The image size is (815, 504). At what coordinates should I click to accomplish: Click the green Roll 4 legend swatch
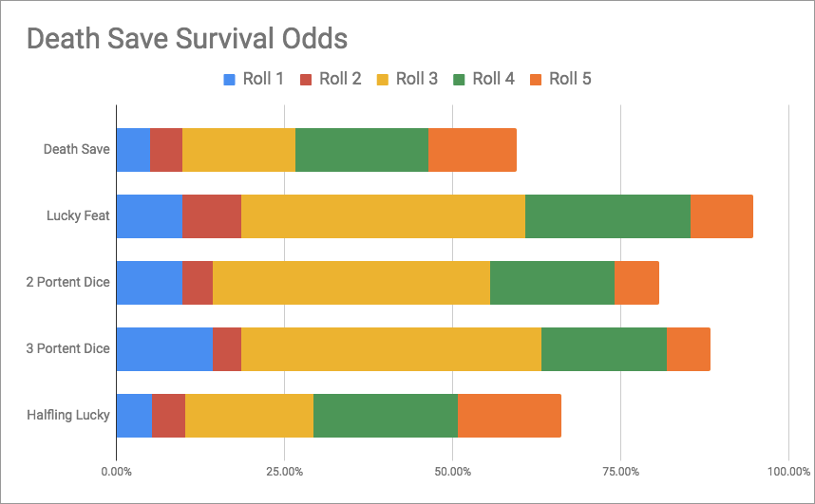459,79
